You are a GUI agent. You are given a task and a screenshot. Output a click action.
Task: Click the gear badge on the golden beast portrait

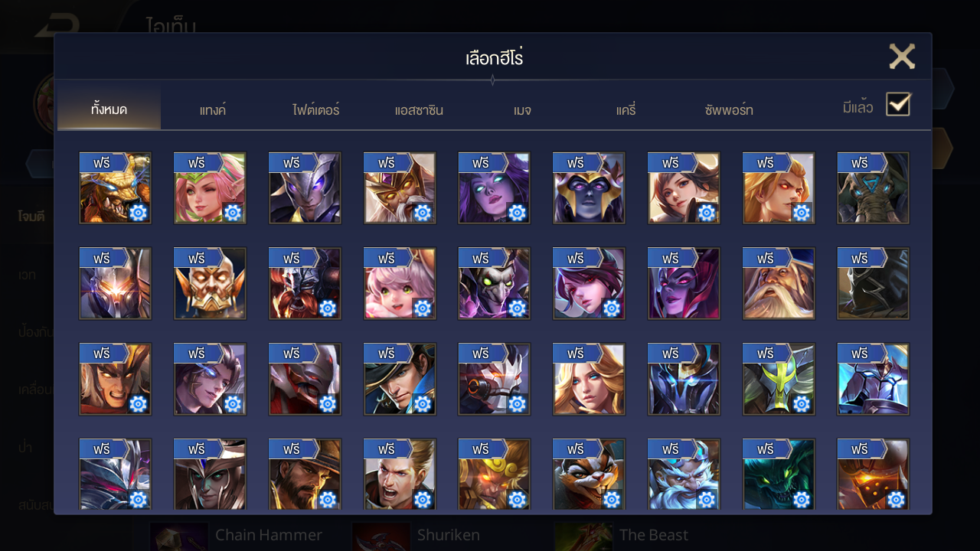pos(138,213)
